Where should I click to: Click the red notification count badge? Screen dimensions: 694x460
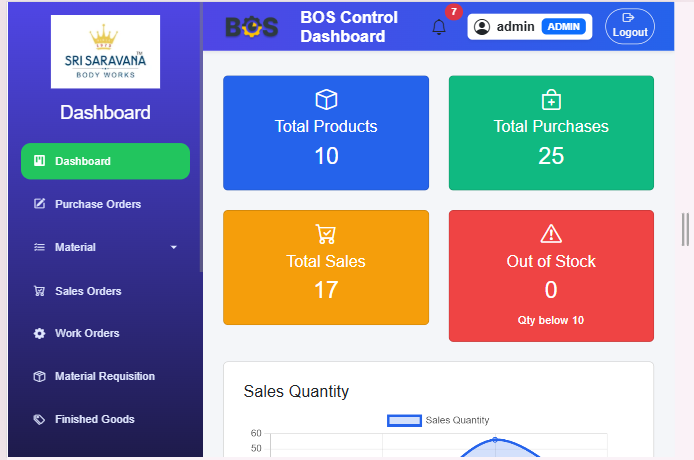click(x=454, y=12)
